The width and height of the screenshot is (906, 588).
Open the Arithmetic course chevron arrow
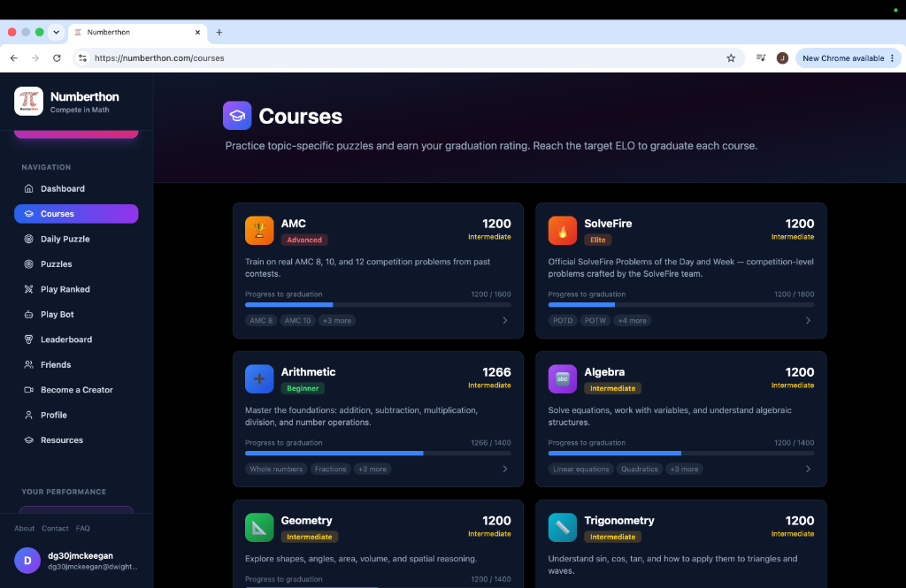(x=505, y=469)
